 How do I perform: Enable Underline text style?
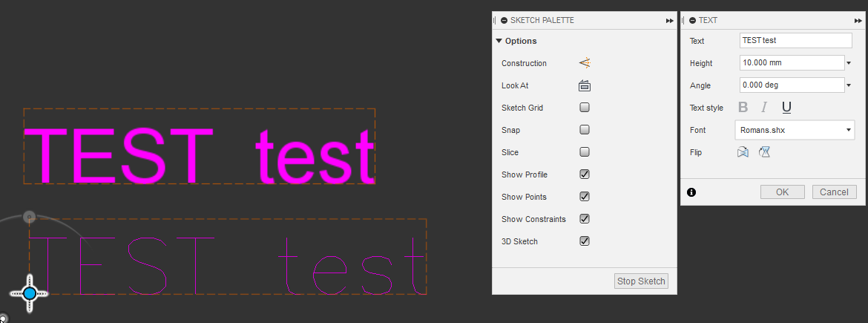[x=786, y=108]
